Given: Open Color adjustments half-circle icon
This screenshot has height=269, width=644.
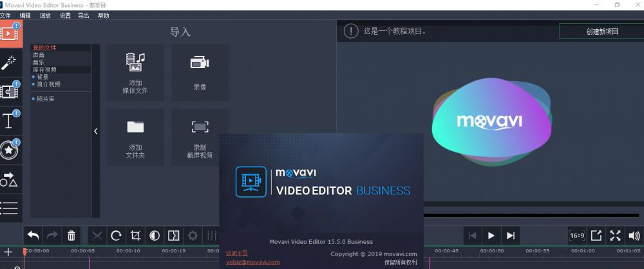Looking at the screenshot, I should [155, 236].
